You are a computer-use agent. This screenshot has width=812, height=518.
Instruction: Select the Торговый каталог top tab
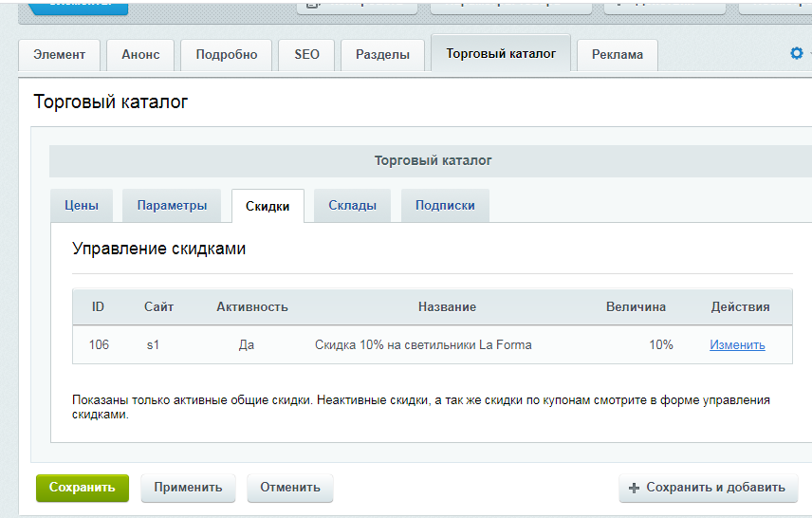pyautogui.click(x=501, y=54)
